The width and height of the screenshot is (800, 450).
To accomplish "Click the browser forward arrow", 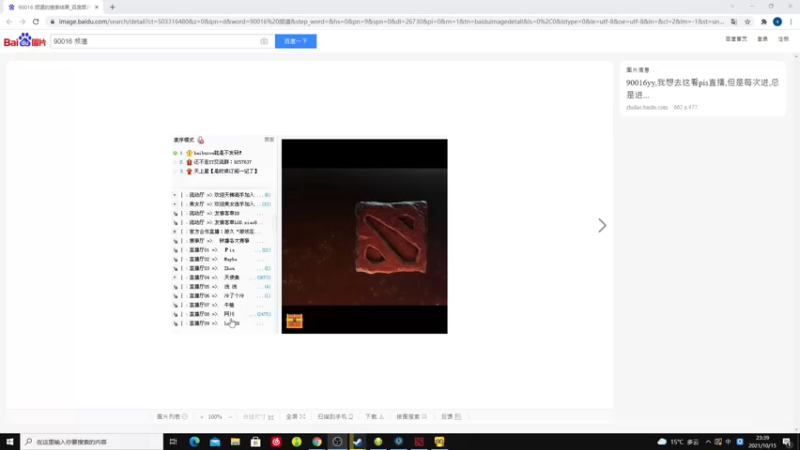I will (22, 21).
